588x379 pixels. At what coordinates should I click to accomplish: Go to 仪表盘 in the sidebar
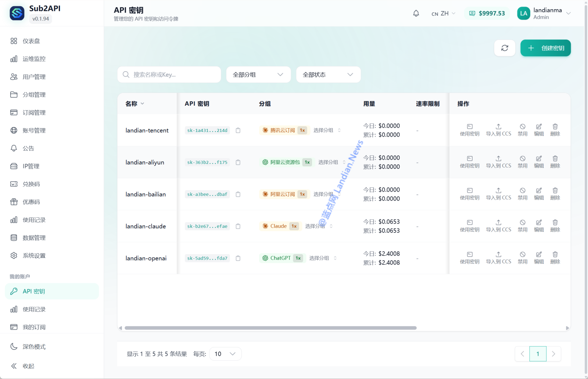tap(31, 41)
